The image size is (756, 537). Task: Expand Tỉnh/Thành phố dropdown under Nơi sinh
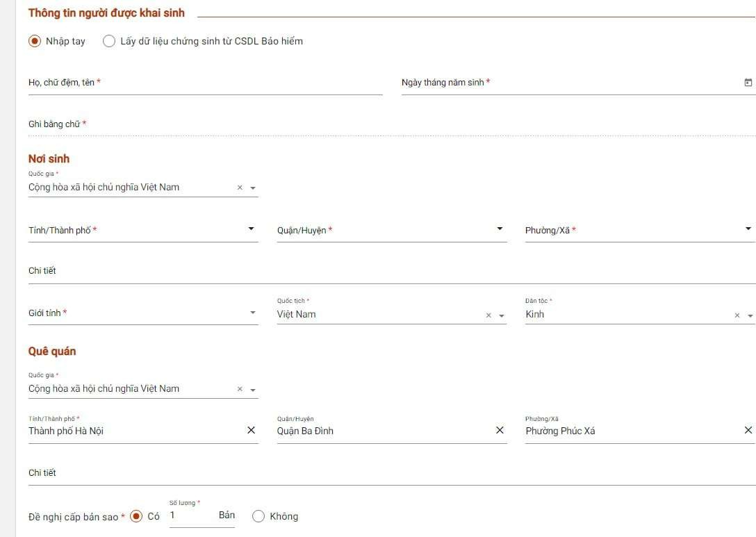pyautogui.click(x=251, y=229)
